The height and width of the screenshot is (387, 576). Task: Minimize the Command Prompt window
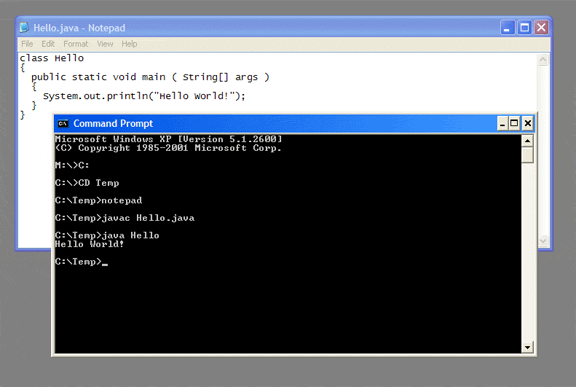click(x=502, y=123)
